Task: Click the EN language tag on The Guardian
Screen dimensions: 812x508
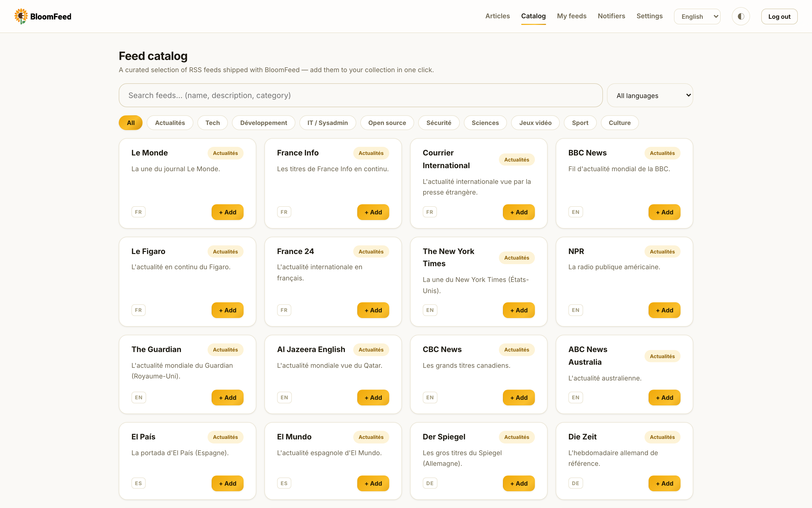Action: coord(139,398)
